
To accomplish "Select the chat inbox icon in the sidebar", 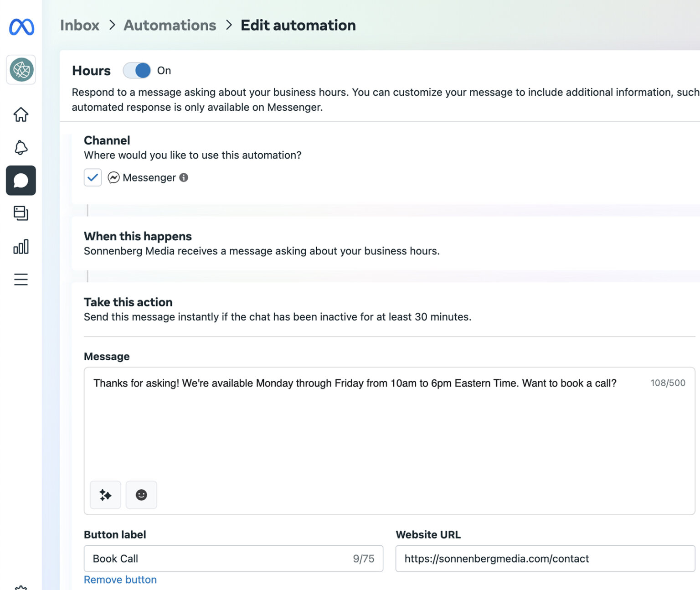I will [x=21, y=181].
